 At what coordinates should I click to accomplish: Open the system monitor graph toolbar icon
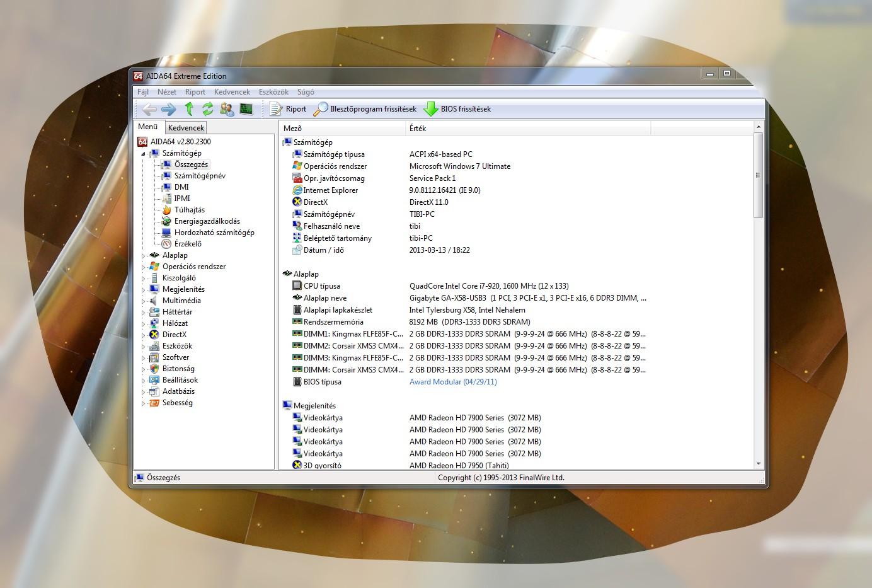click(246, 109)
